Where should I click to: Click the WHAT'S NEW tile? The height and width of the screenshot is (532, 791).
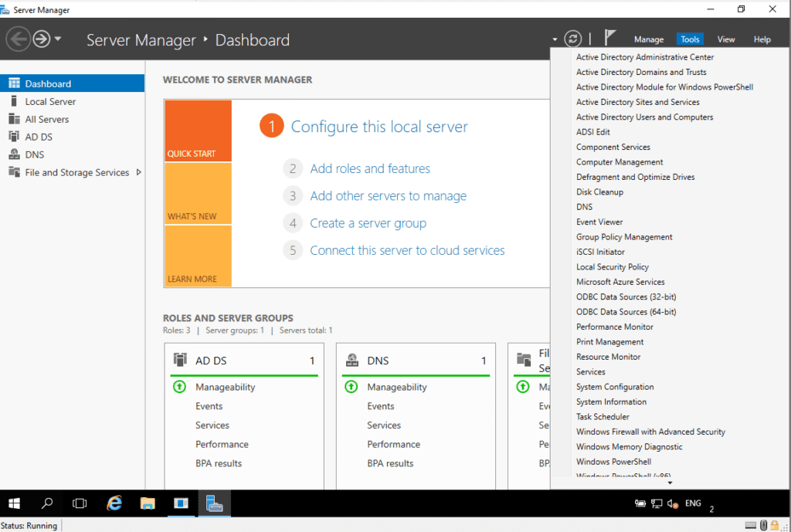coord(198,193)
